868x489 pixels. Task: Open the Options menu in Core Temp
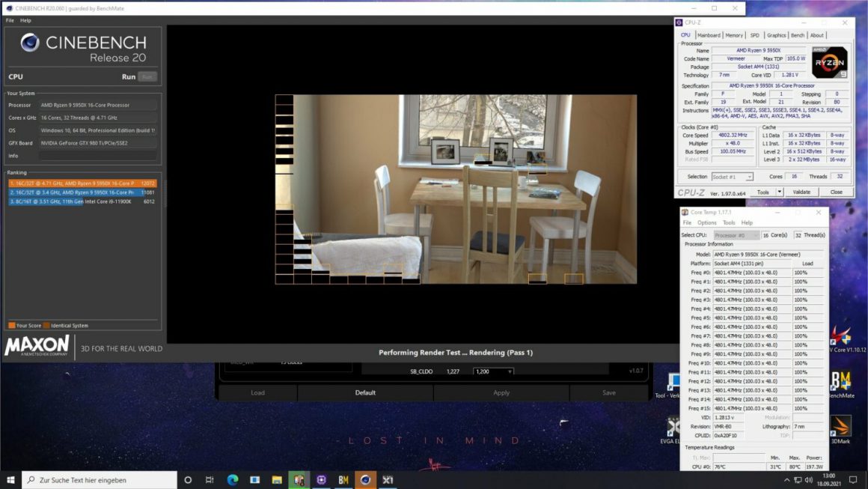[706, 222]
